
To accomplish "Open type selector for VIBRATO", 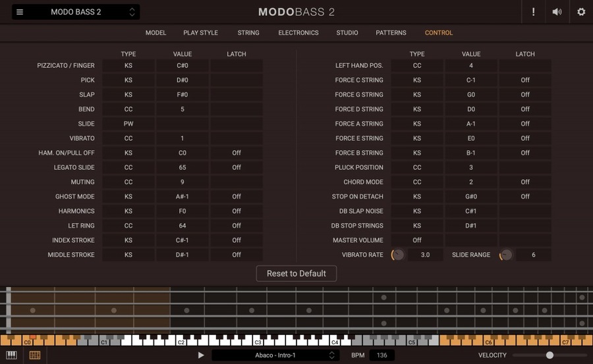I will coord(128,138).
